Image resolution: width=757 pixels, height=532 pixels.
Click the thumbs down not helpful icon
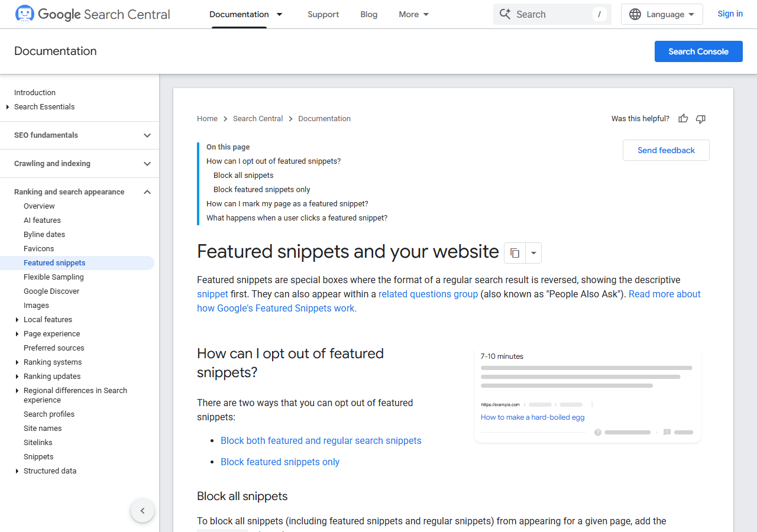tap(701, 119)
